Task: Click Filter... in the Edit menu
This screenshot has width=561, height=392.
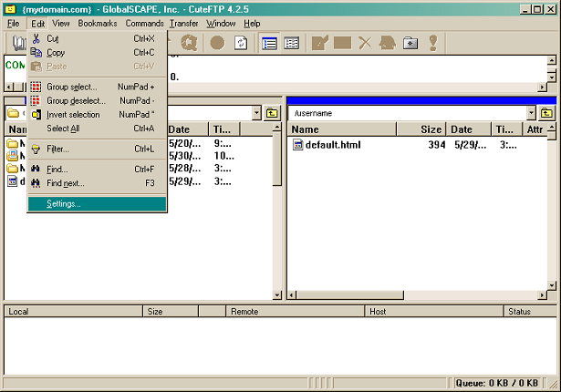Action: (57, 149)
